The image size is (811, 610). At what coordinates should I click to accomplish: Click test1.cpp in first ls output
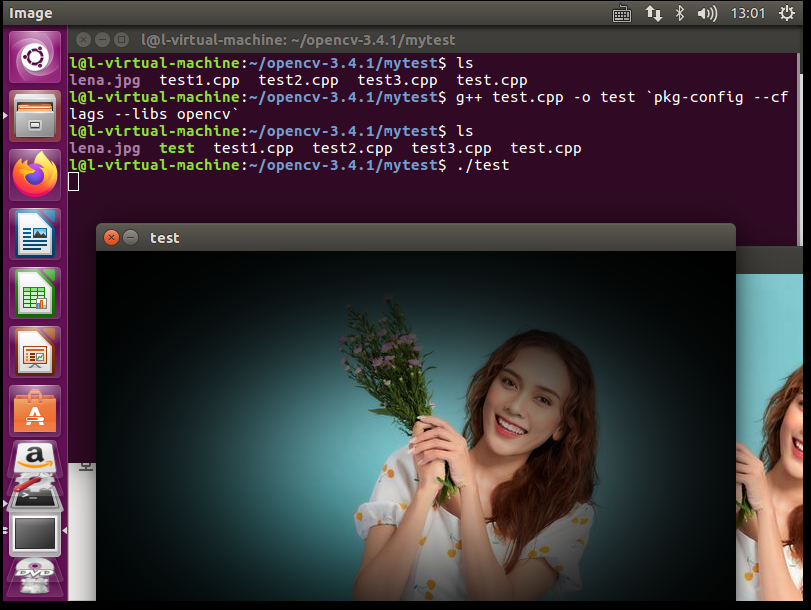point(199,80)
